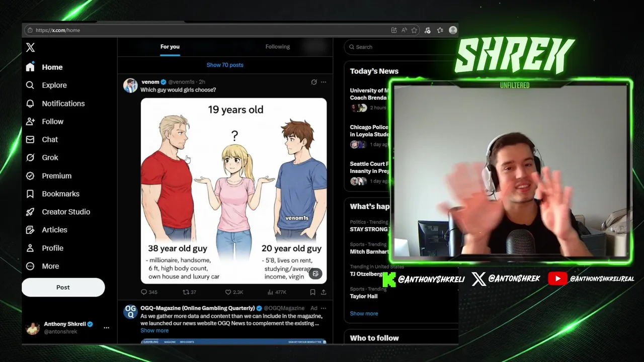Click venom display name on post
Screen dimensions: 644x362
150,82
